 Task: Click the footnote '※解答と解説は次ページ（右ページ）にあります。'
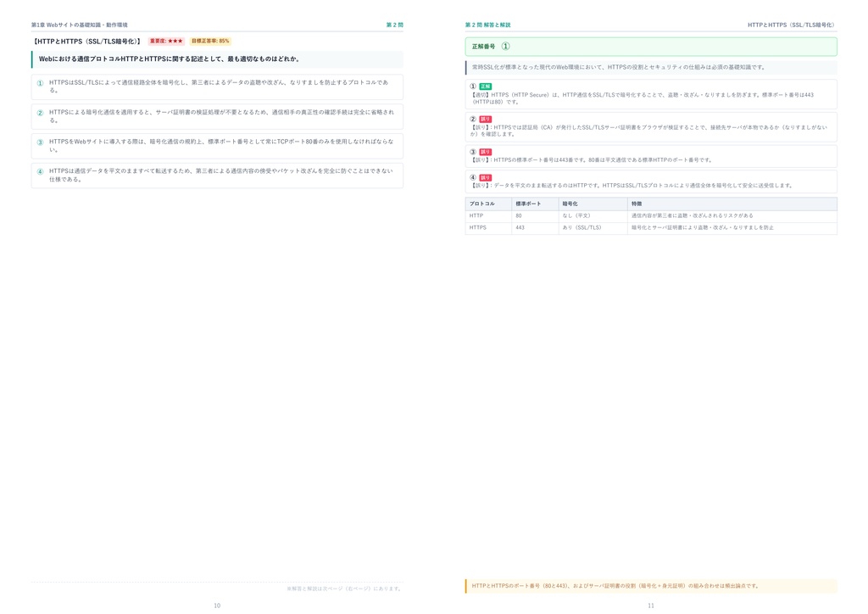(344, 589)
